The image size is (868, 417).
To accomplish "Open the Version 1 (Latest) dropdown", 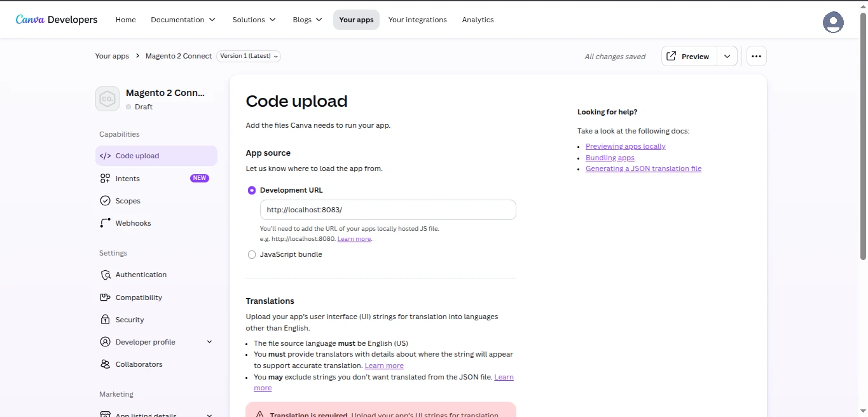I will pyautogui.click(x=249, y=56).
